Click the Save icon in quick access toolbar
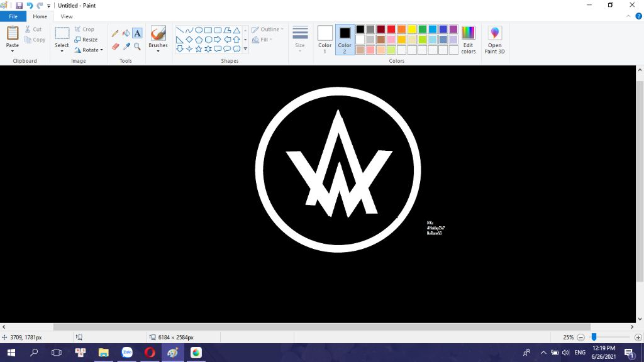 click(x=19, y=5)
